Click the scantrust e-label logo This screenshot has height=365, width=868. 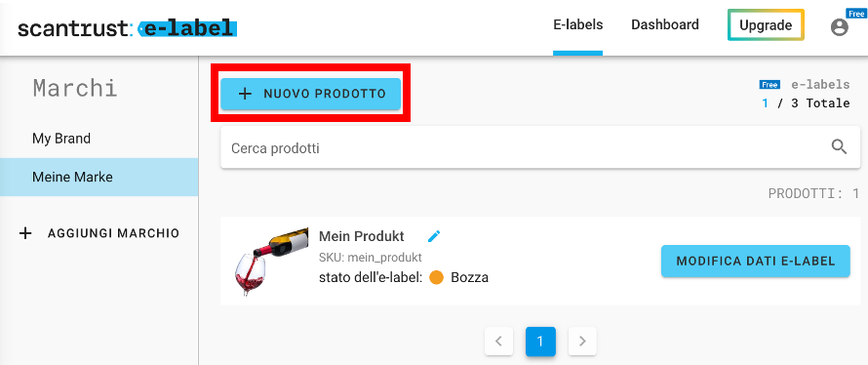(x=128, y=28)
